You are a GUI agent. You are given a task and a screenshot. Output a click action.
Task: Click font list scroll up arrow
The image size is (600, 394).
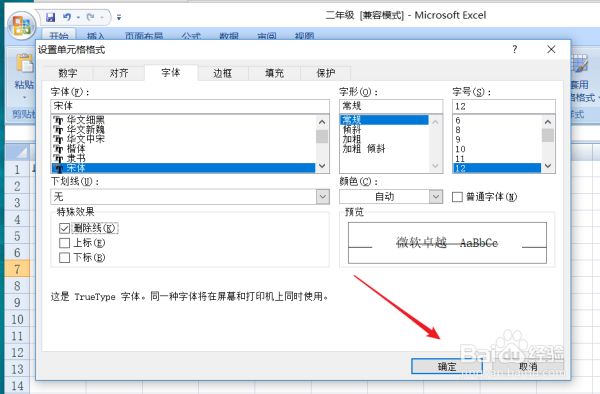pyautogui.click(x=322, y=122)
